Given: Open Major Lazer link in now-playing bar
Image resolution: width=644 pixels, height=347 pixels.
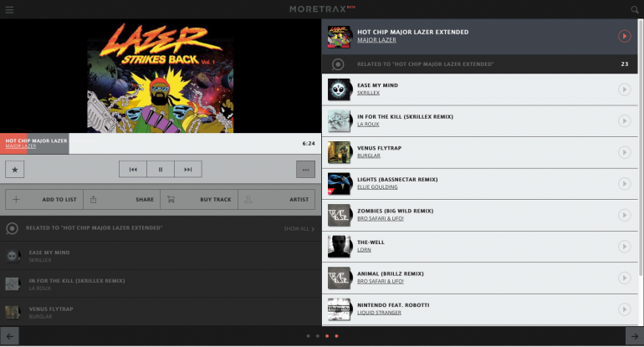Looking at the screenshot, I should click(x=21, y=146).
